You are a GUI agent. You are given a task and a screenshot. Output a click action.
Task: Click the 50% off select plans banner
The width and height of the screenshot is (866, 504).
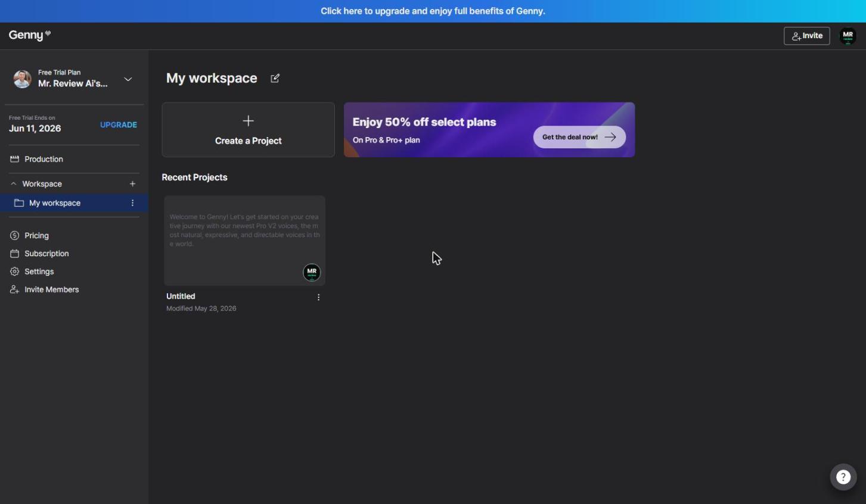tap(489, 130)
